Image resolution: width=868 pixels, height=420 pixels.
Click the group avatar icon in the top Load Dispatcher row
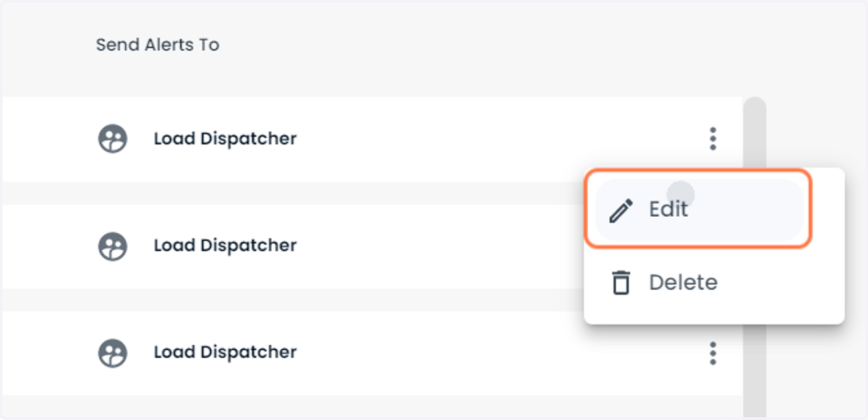pos(113,138)
